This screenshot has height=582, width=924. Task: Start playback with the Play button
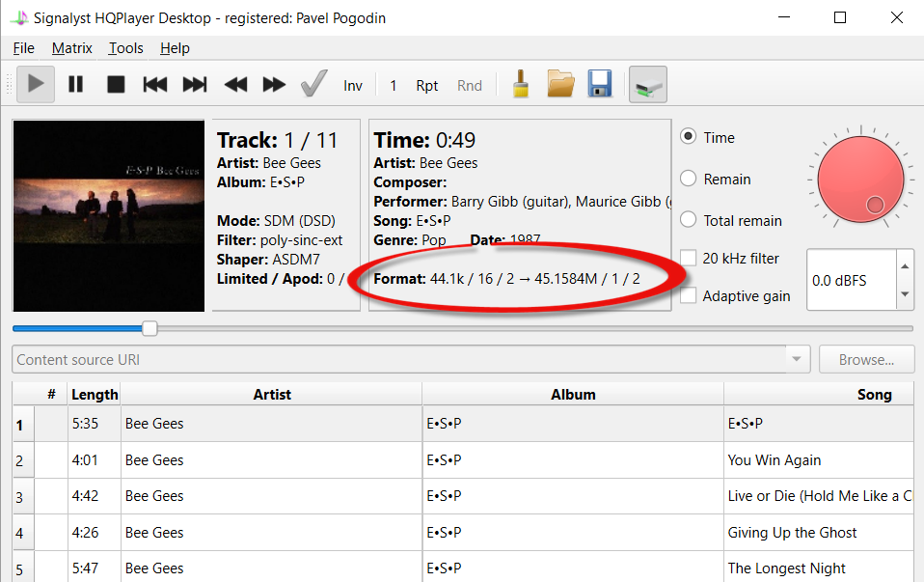36,84
